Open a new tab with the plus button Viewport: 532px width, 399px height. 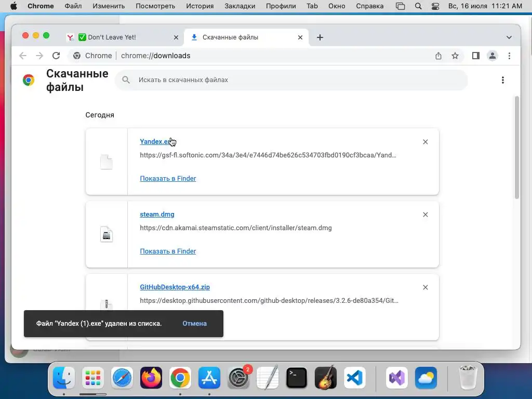[x=320, y=37]
